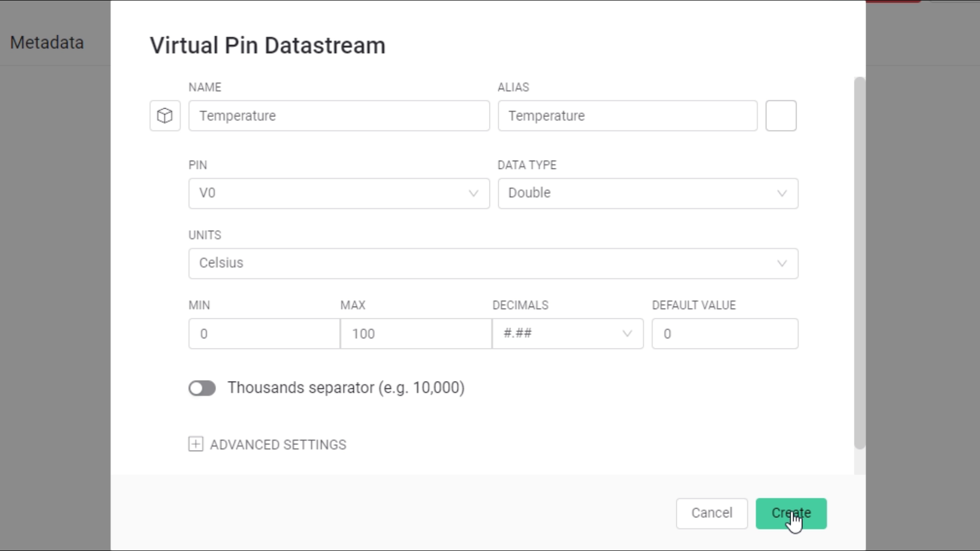Screen dimensions: 980x551
Task: Open the color swatch next to Alias
Action: (x=780, y=116)
